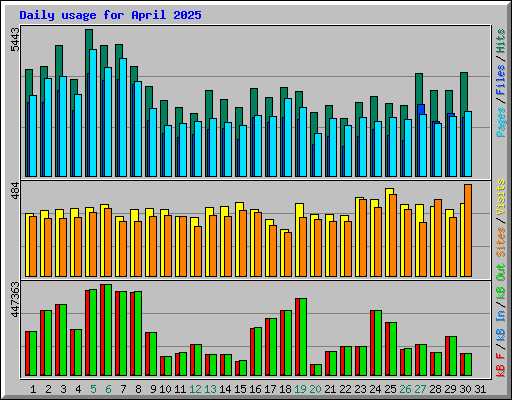Click the 'Sites' legend word
512x400 pixels.
pyautogui.click(x=501, y=242)
